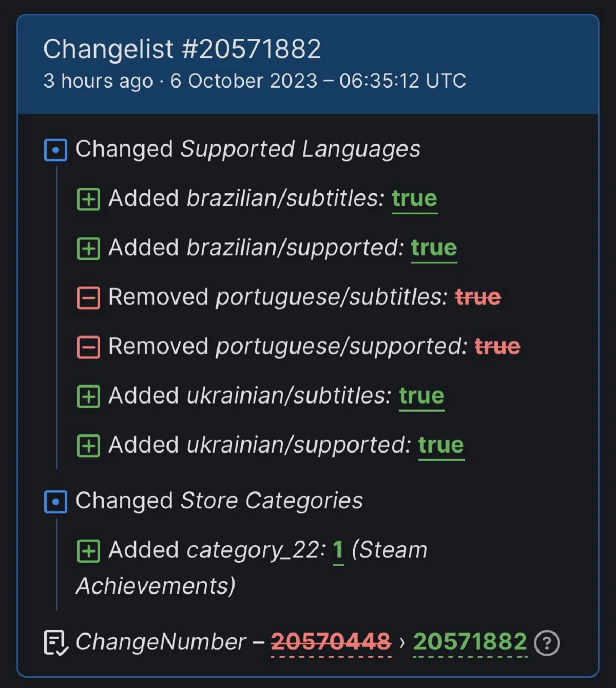Click the category_22 value 1
The height and width of the screenshot is (688, 616).
tap(338, 550)
